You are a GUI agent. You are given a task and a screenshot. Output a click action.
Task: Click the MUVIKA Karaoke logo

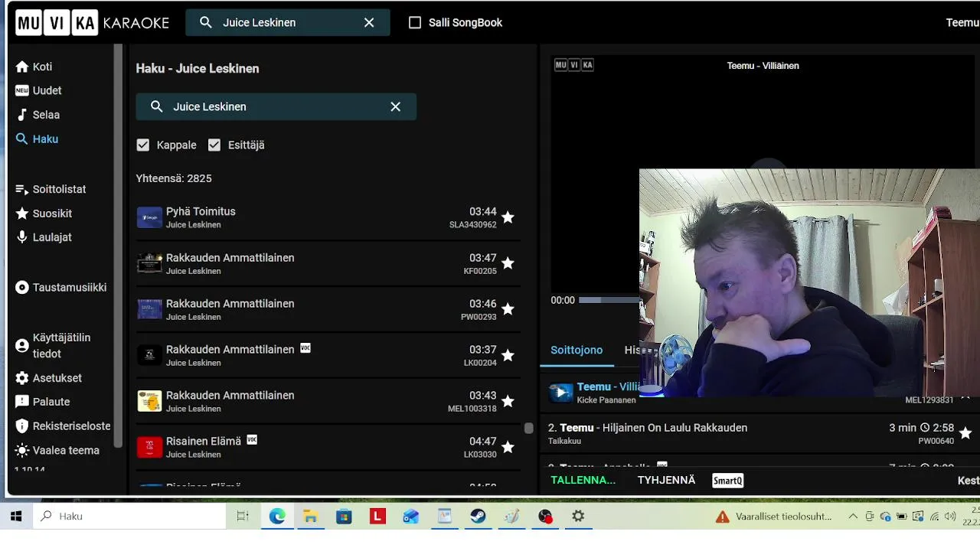tap(92, 22)
